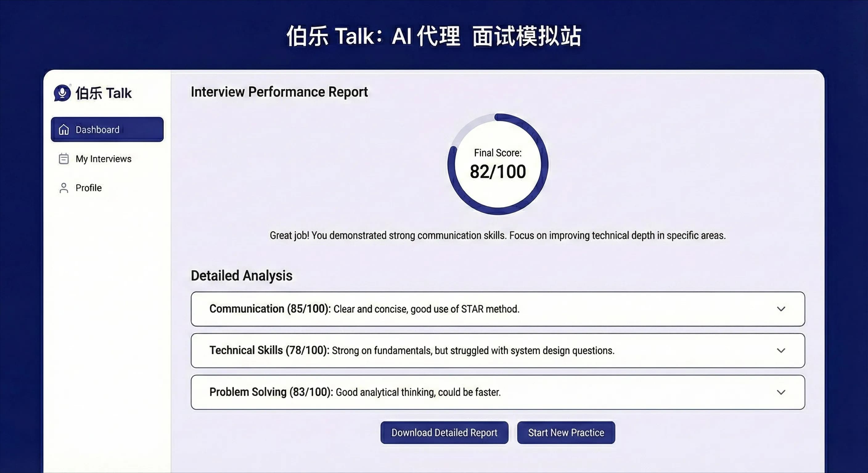Click the 伯乐 Talk microphone logo

tap(63, 93)
